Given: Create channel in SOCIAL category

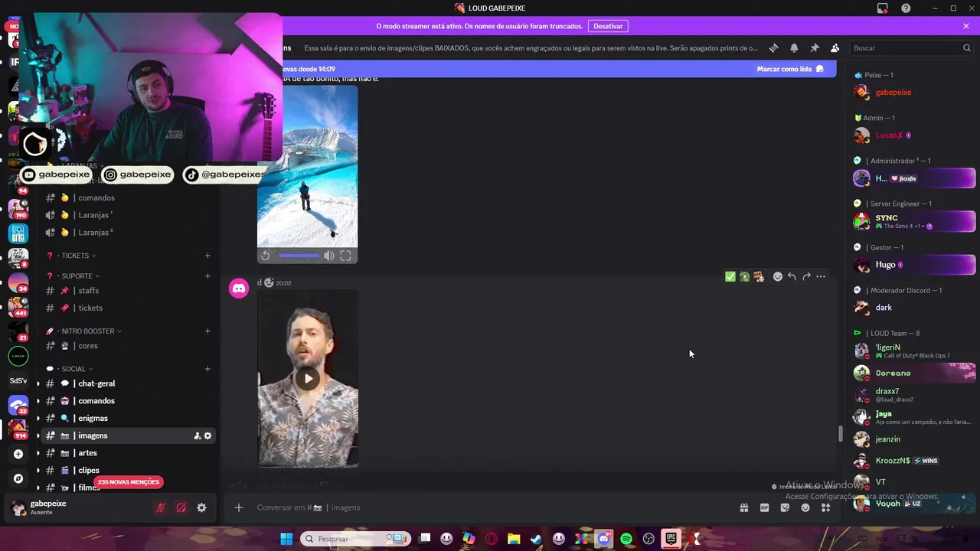Looking at the screenshot, I should click(x=207, y=369).
